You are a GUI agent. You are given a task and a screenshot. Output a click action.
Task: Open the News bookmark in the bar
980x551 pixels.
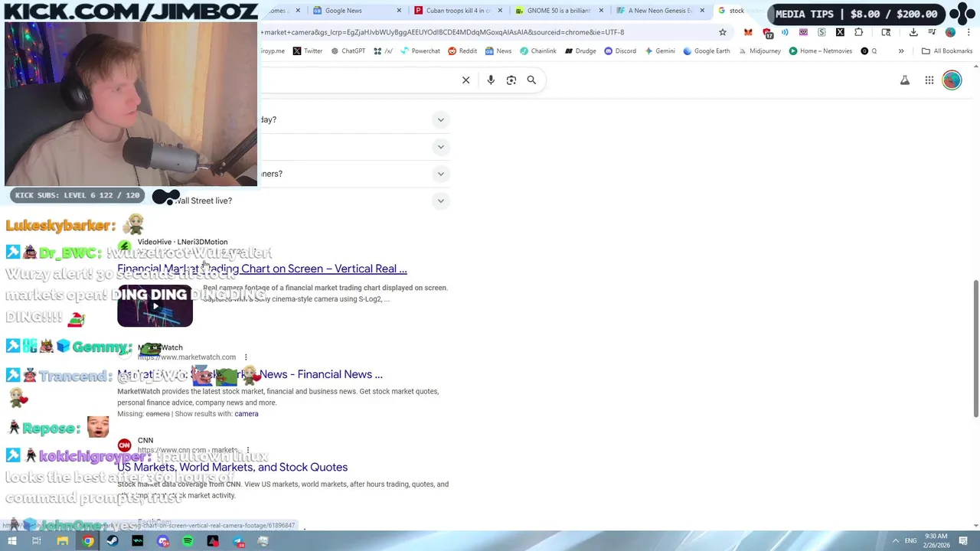click(498, 51)
